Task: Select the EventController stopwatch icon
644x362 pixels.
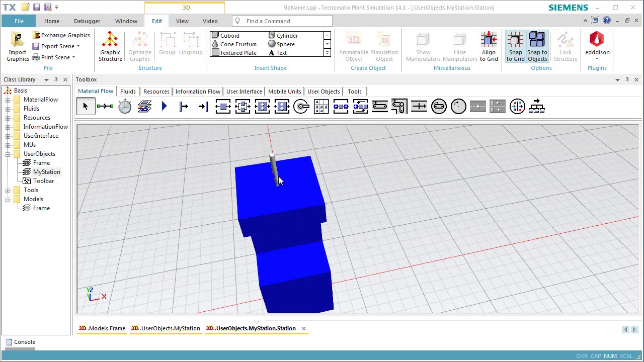Action: coord(125,106)
